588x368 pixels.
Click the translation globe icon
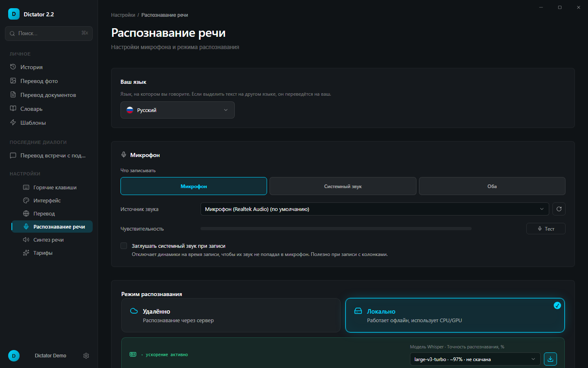26,213
